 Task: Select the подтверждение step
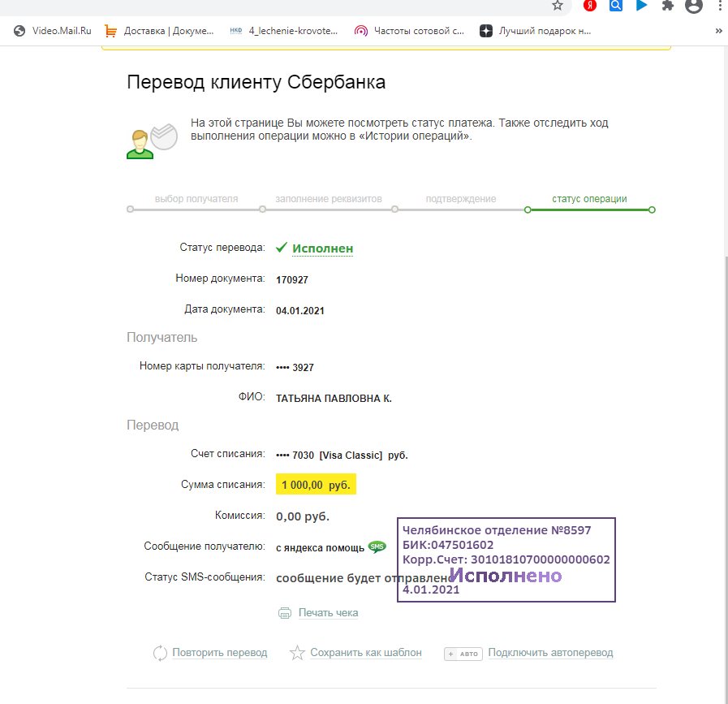461,199
